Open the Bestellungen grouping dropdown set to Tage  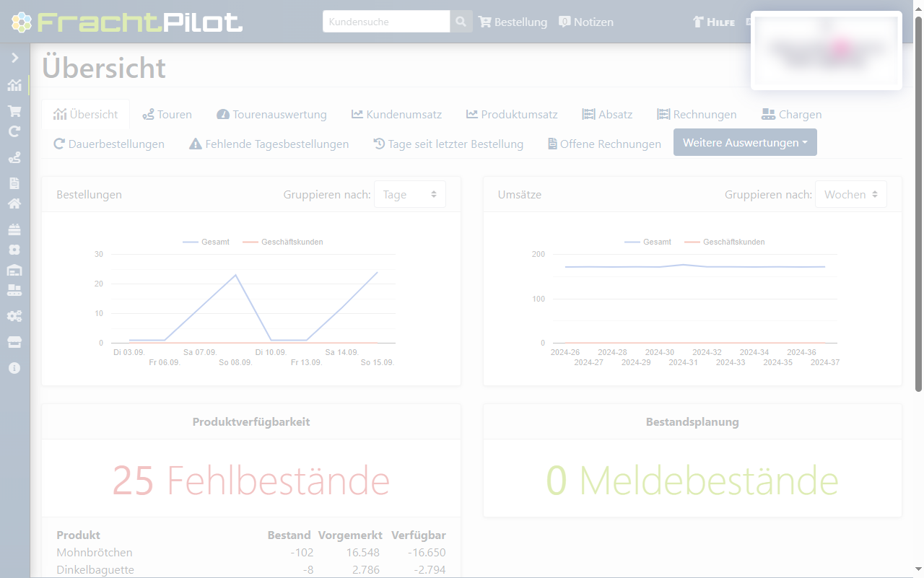[x=409, y=194]
